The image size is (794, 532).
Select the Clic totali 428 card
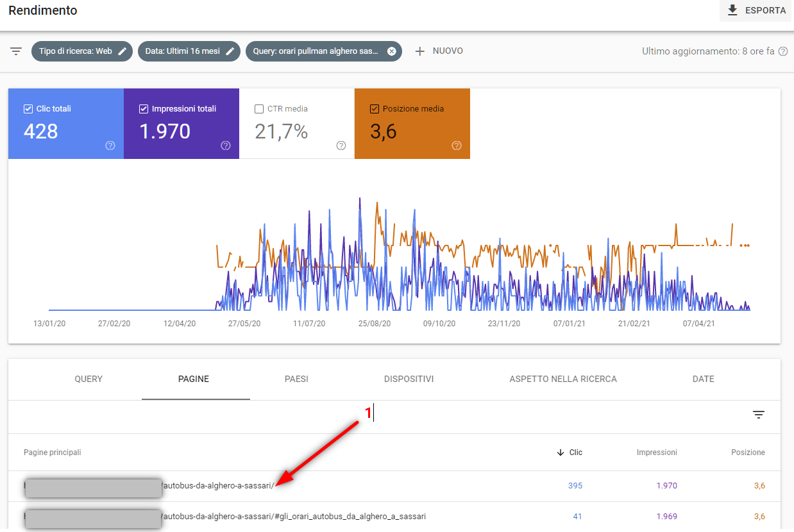pyautogui.click(x=66, y=124)
